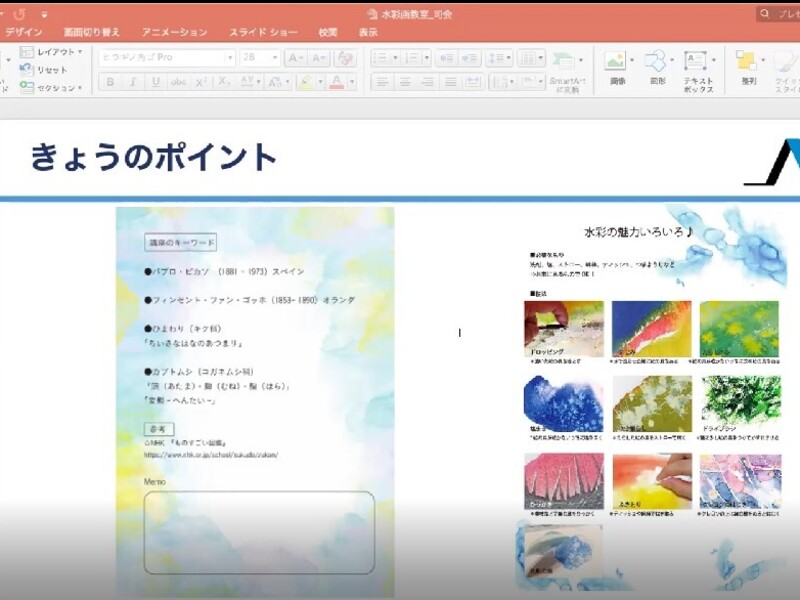800x600 pixels.
Task: Switch to the アニメーション tab
Action: pos(175,33)
